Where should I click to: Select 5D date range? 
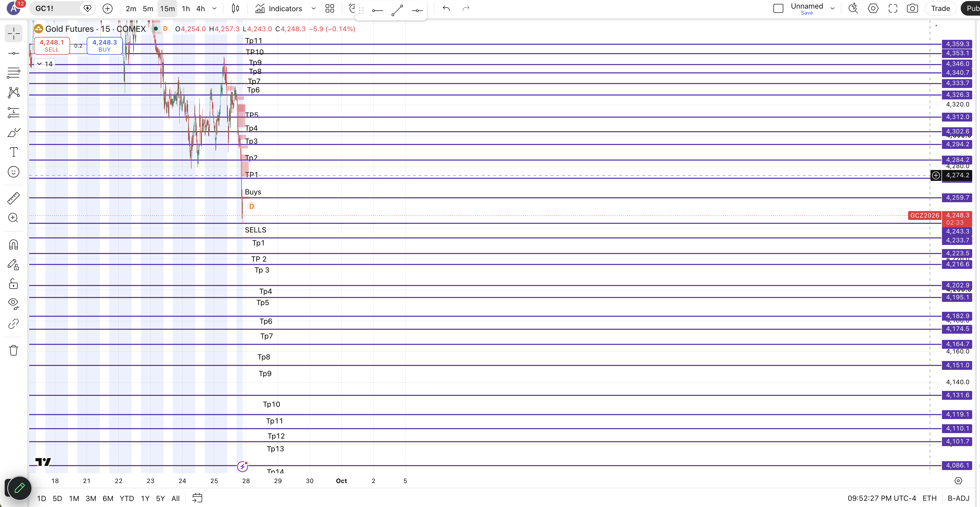57,498
